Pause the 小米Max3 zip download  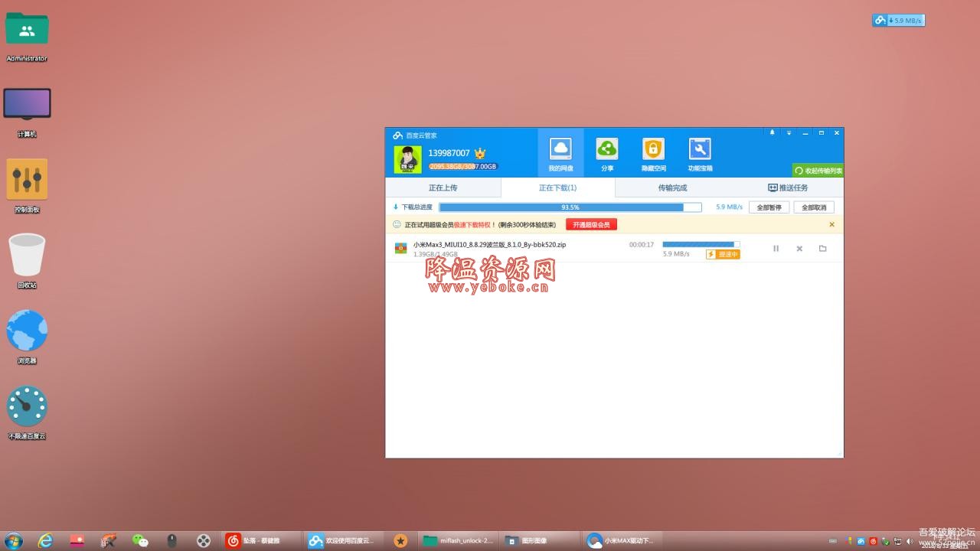pos(776,249)
